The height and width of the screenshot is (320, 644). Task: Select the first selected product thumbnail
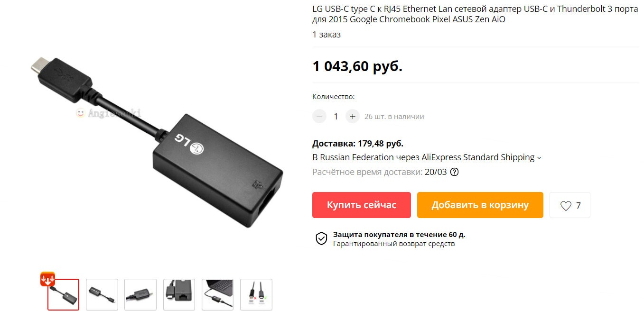pyautogui.click(x=64, y=294)
